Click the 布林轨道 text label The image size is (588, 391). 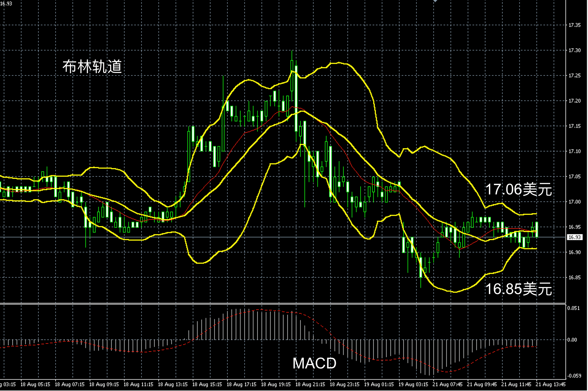pyautogui.click(x=92, y=67)
